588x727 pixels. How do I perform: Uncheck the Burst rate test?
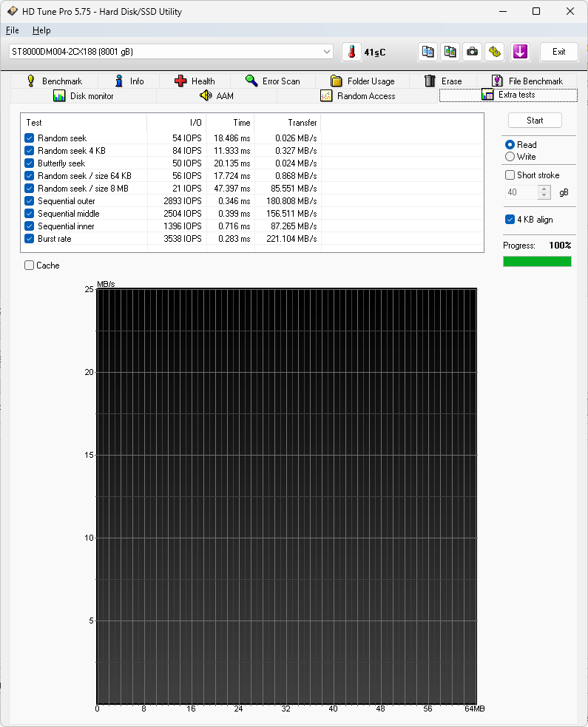point(29,239)
